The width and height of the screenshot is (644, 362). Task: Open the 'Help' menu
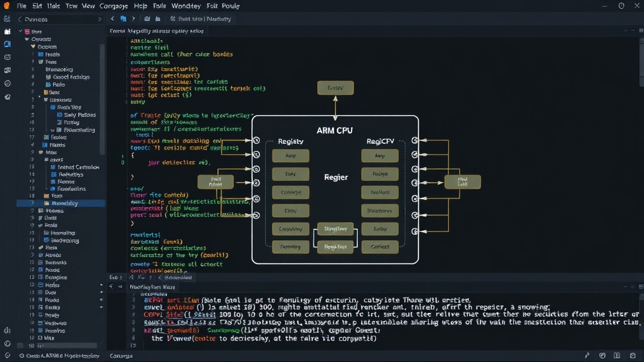pyautogui.click(x=140, y=6)
